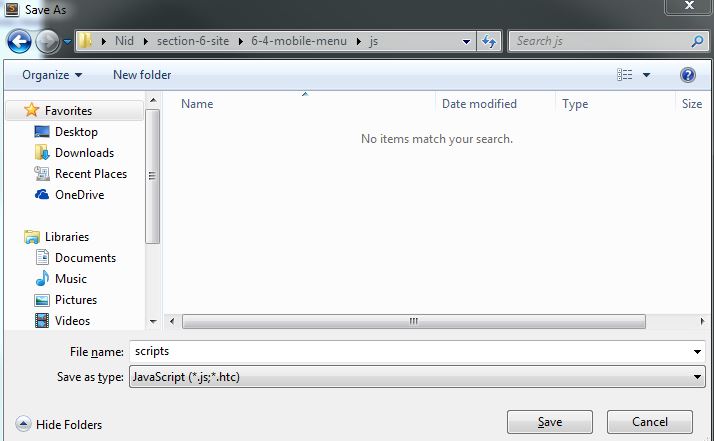Open the Save as type dropdown

tap(415, 377)
